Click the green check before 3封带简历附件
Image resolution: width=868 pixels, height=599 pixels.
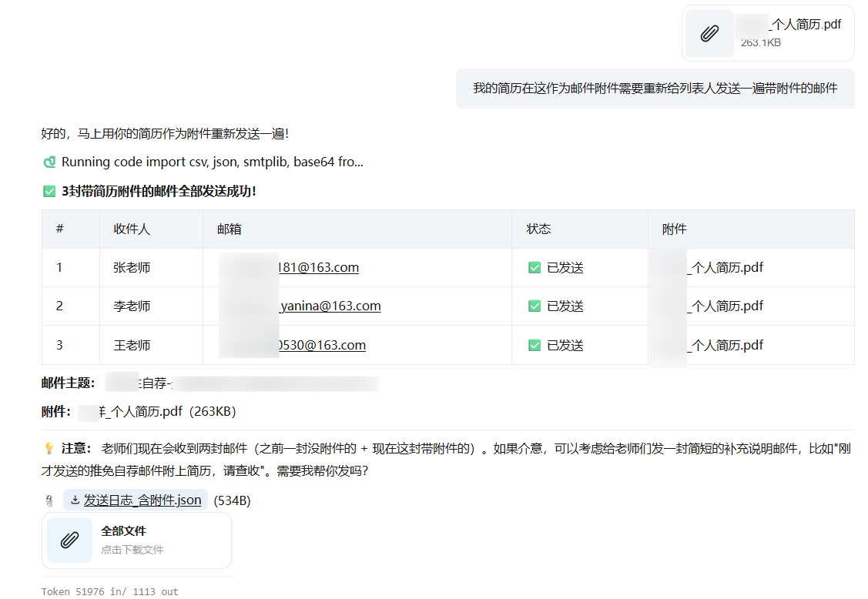click(x=49, y=192)
